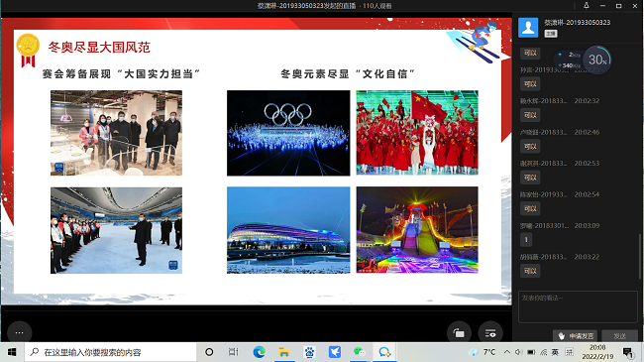644x362 pixels.
Task: Open the Windows Start menu
Action: pos(12,352)
